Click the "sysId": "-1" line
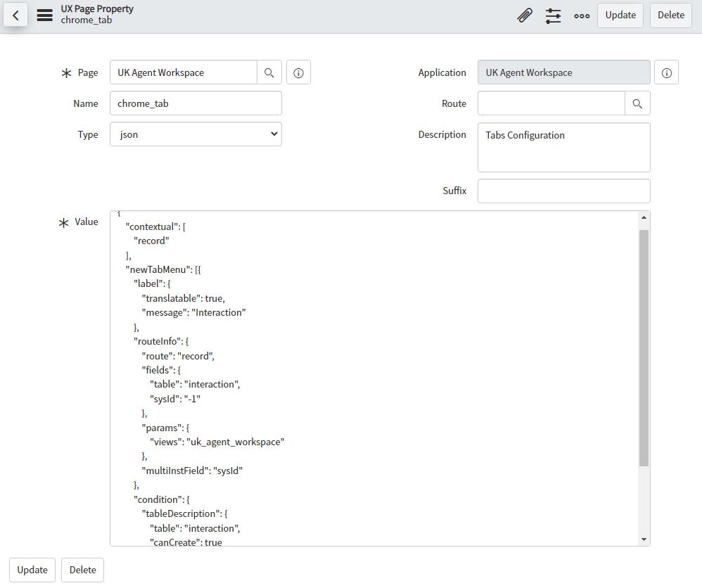 coord(175,399)
